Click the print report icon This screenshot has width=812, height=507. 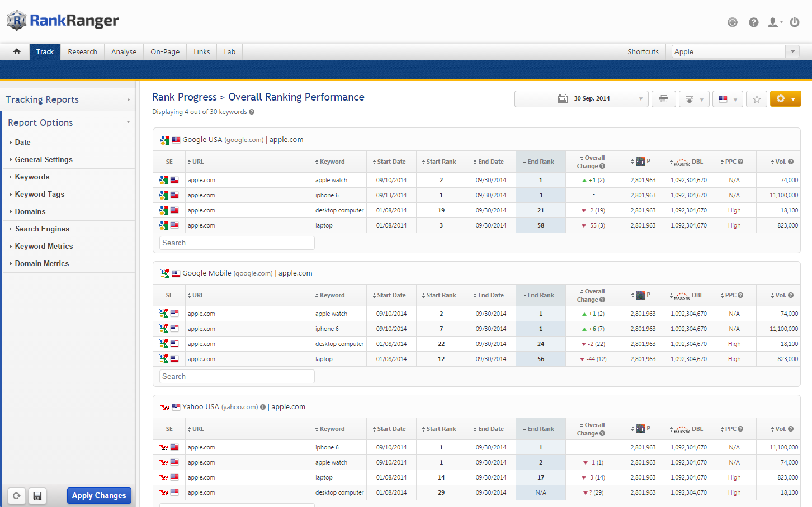click(x=663, y=99)
